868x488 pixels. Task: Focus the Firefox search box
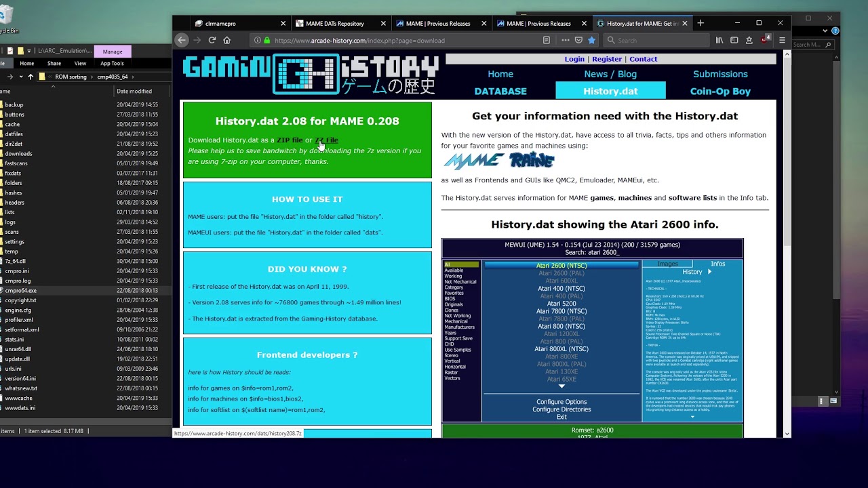click(658, 40)
